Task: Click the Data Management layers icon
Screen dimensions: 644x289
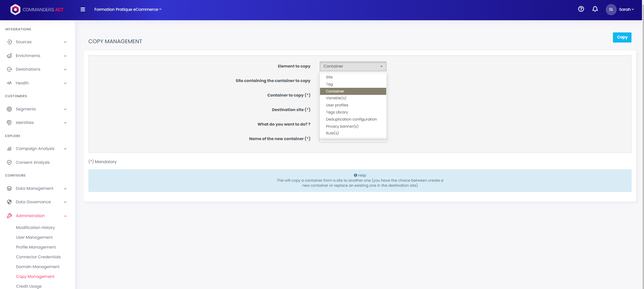Action: coord(9,188)
